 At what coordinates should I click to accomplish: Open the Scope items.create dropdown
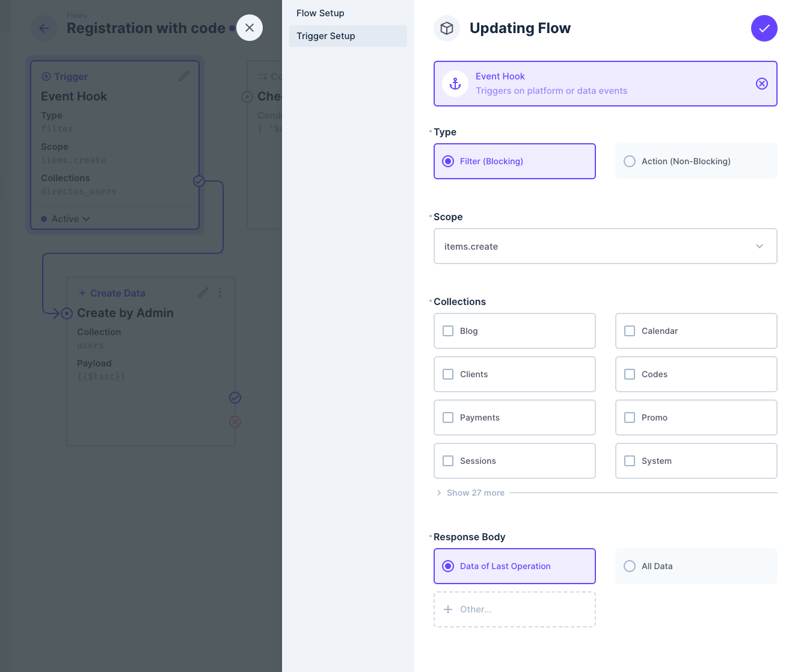tap(605, 246)
